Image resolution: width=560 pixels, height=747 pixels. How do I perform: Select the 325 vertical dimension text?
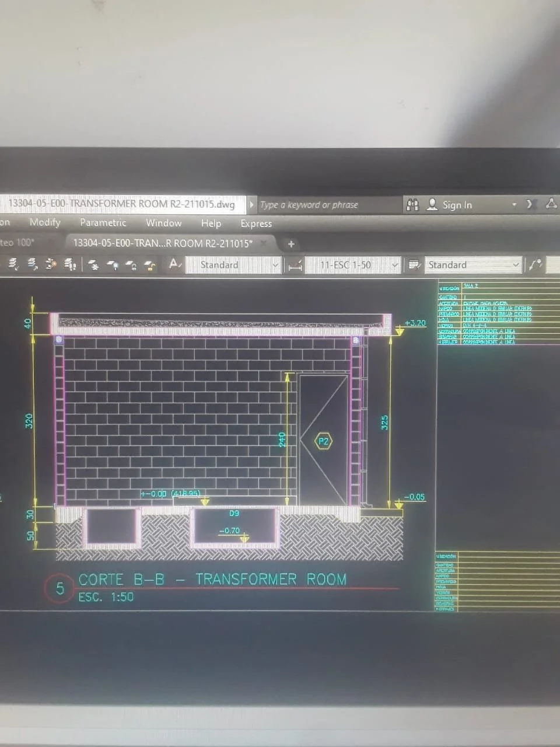(384, 423)
